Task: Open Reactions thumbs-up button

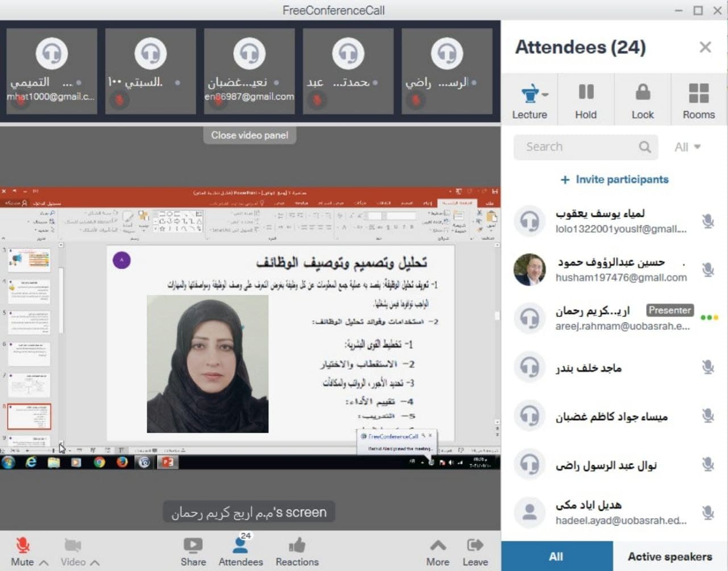Action: pyautogui.click(x=297, y=551)
